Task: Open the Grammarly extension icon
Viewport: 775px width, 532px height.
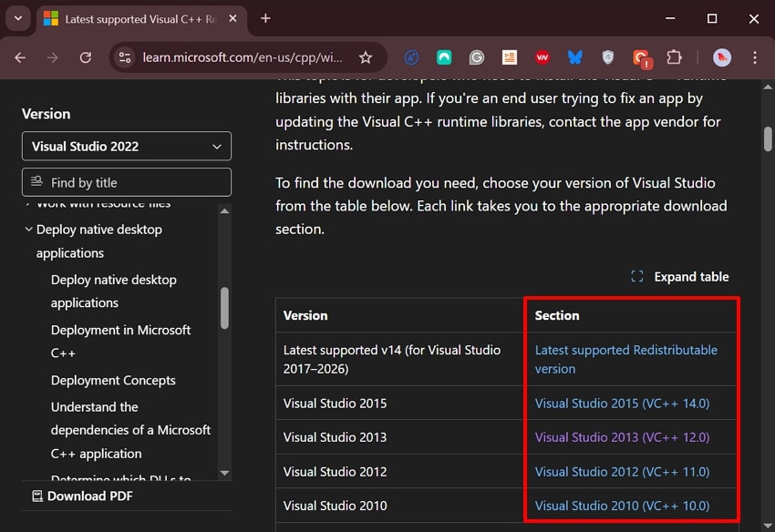Action: click(x=477, y=56)
